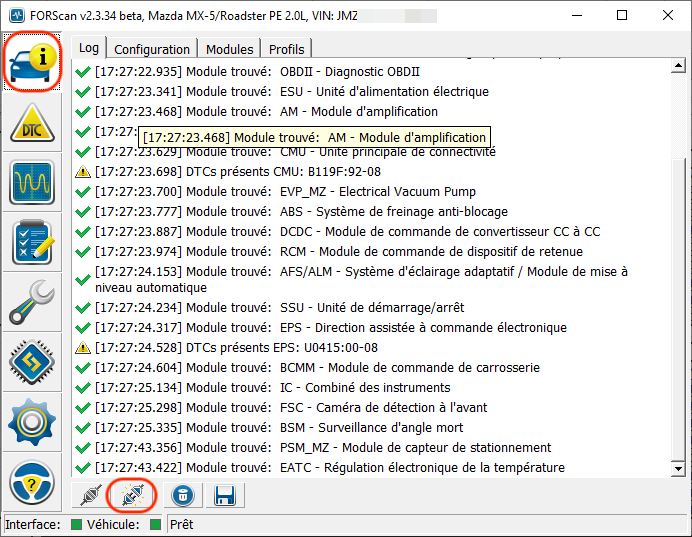This screenshot has width=692, height=537.
Task: Select log line 'DTCs présents CMU: B119F:92-08'
Action: tap(237, 172)
